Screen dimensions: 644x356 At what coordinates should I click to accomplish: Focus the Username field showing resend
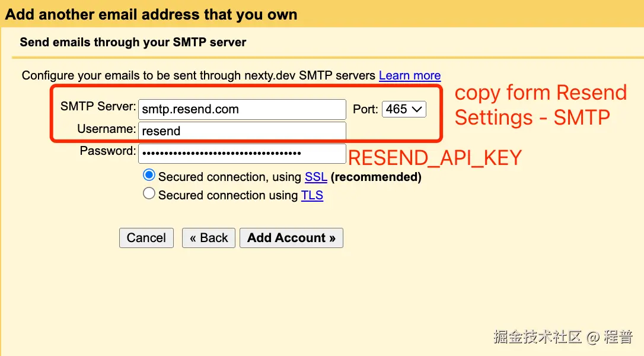pos(241,131)
